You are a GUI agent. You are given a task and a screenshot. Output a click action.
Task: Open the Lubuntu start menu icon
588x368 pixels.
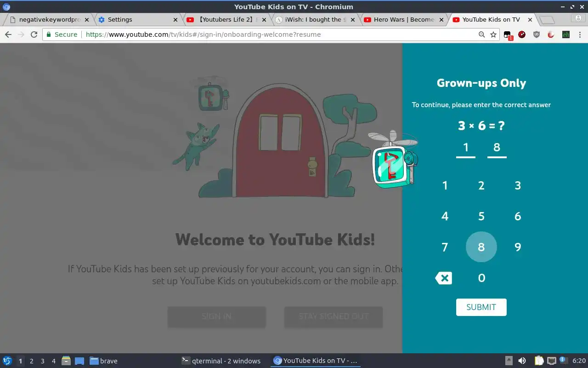[7, 361]
